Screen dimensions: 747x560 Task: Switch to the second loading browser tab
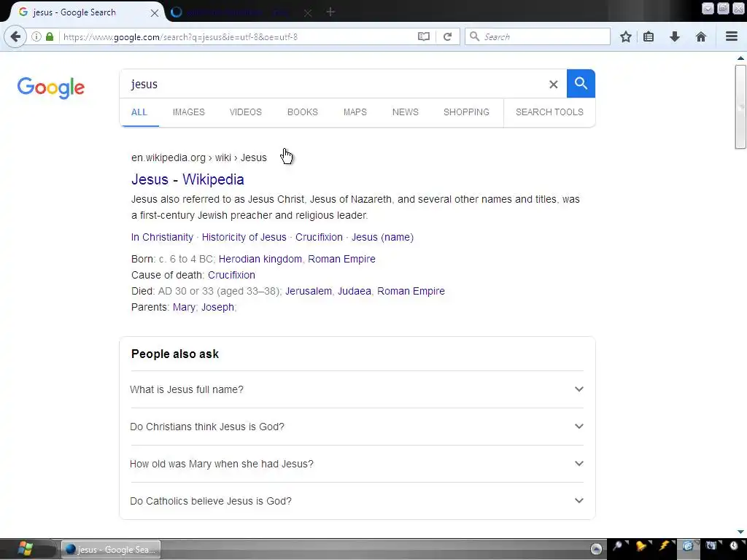(239, 12)
